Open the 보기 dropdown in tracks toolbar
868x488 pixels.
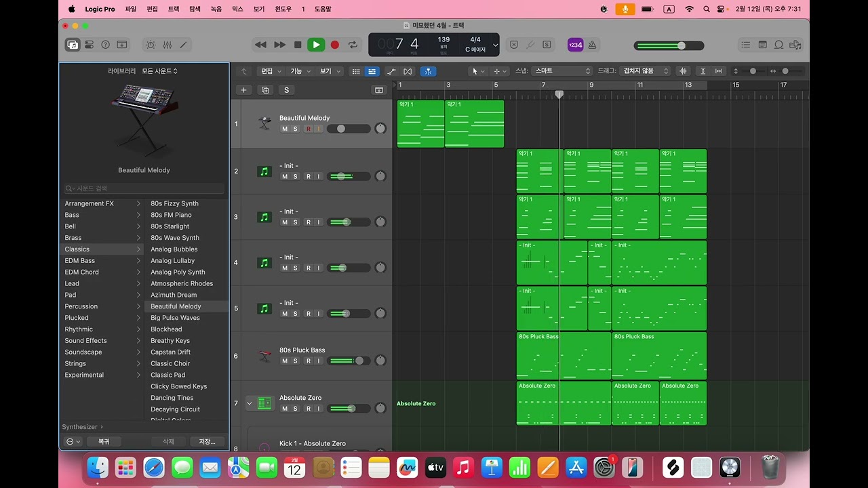tap(329, 71)
